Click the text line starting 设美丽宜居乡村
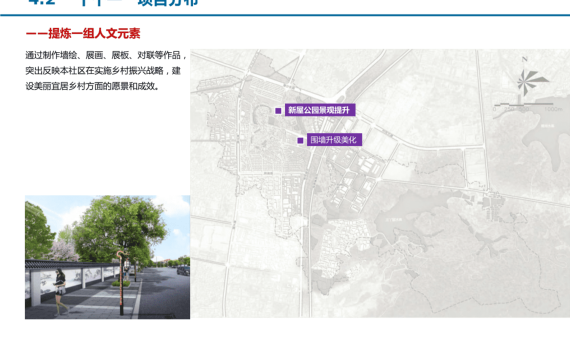This screenshot has width=570, height=360. 92,86
